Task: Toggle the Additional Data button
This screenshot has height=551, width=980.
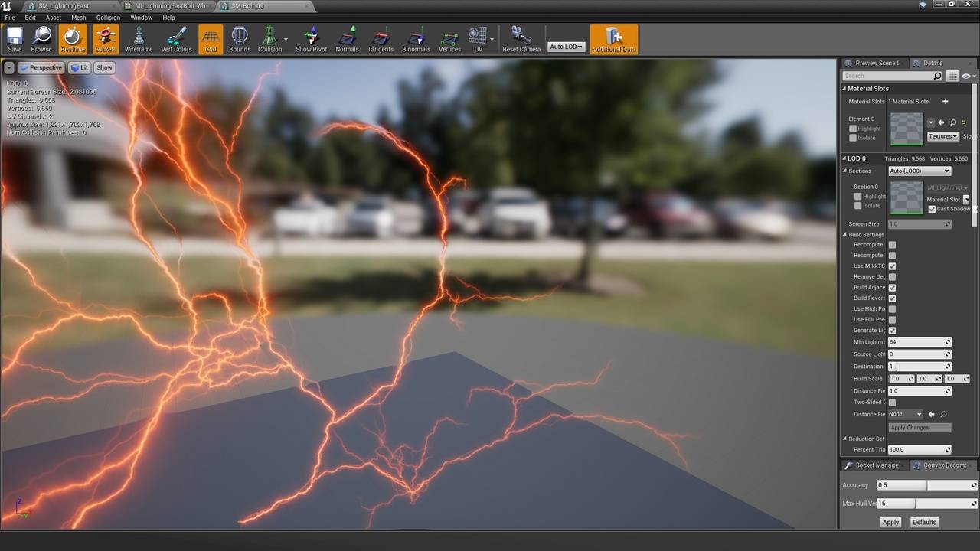Action: (x=613, y=39)
